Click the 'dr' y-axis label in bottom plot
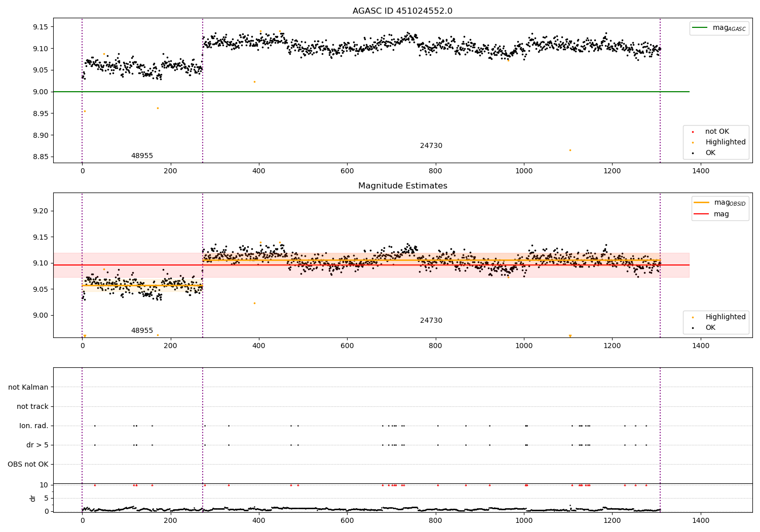This screenshot has width=760, height=532. click(33, 498)
